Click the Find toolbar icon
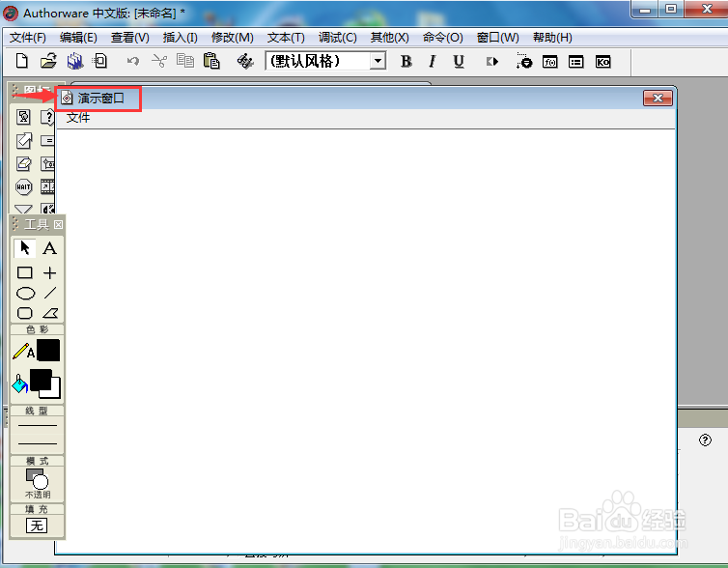The image size is (728, 568). click(x=245, y=61)
